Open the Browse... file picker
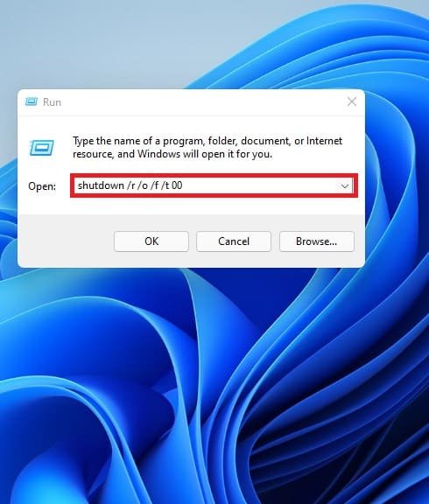Screen dimensions: 429x504 click(317, 241)
